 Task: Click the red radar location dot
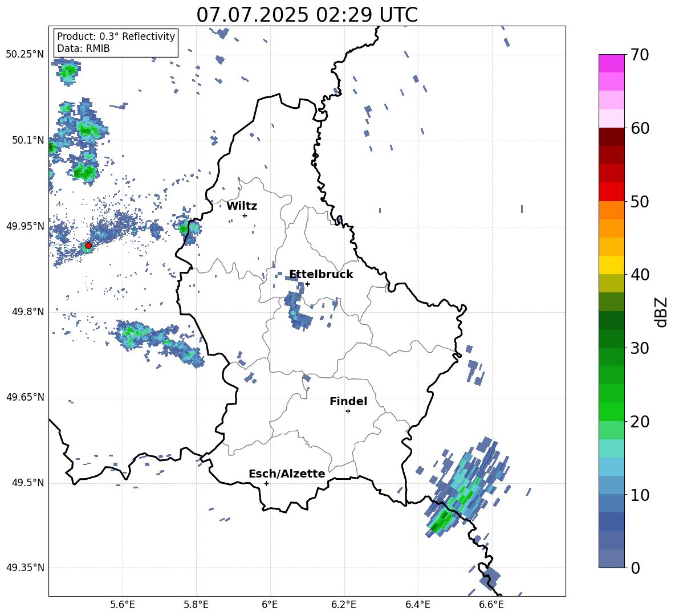pos(88,246)
